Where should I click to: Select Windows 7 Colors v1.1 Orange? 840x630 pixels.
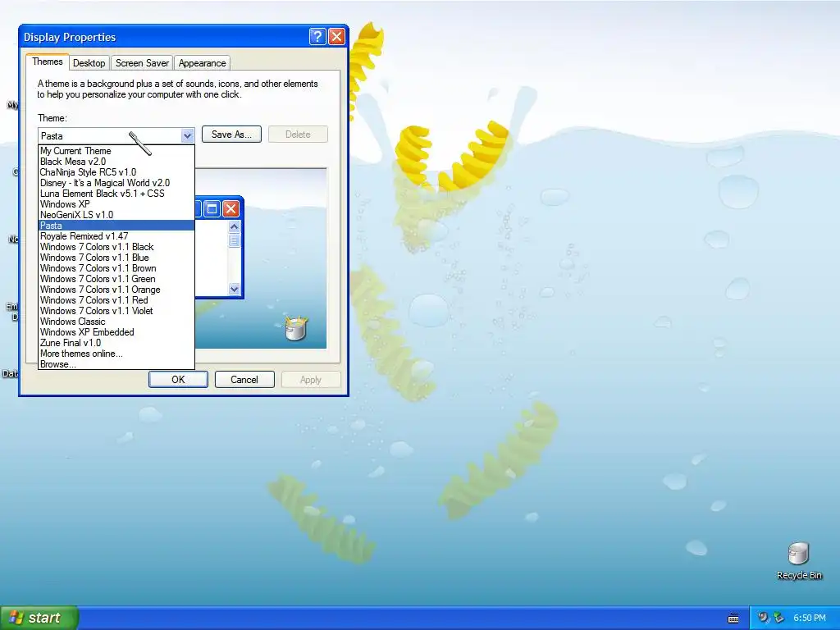116,290
